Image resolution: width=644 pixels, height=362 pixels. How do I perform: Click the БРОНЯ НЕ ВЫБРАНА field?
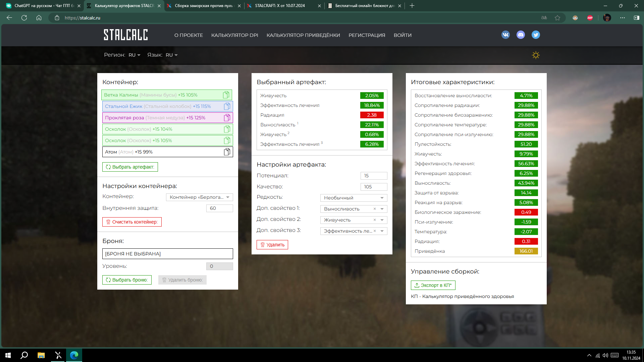[x=168, y=254]
